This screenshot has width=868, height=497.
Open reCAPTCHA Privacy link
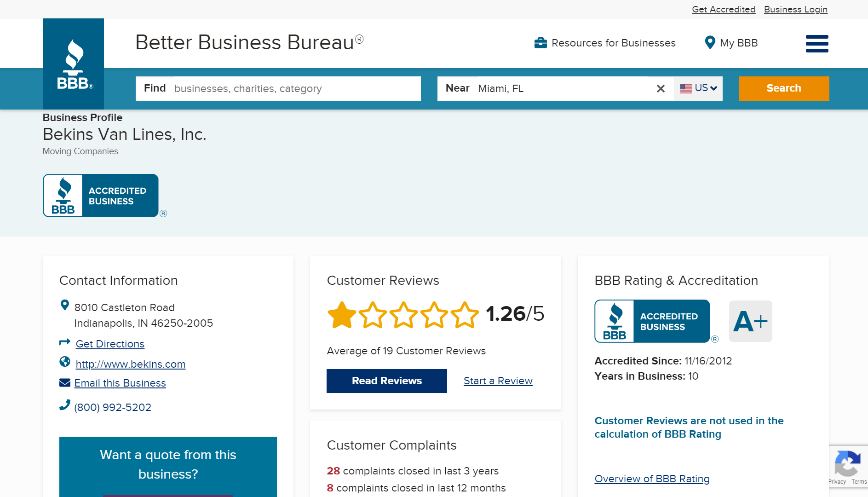837,482
